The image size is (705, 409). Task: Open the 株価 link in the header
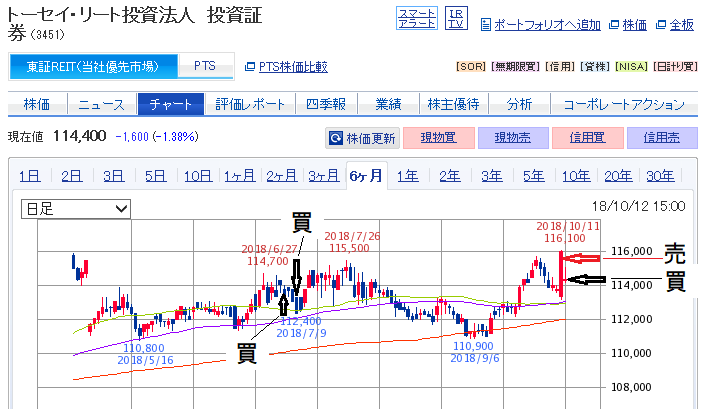coord(634,25)
